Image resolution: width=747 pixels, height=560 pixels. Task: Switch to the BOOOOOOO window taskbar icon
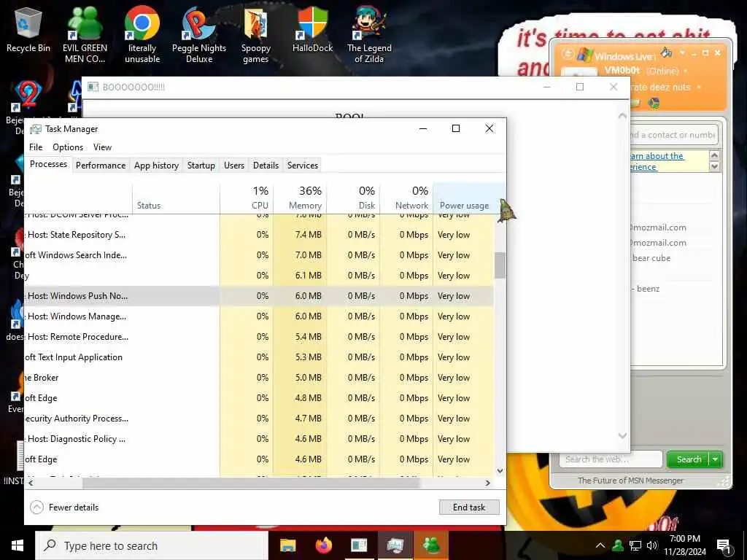coord(359,545)
